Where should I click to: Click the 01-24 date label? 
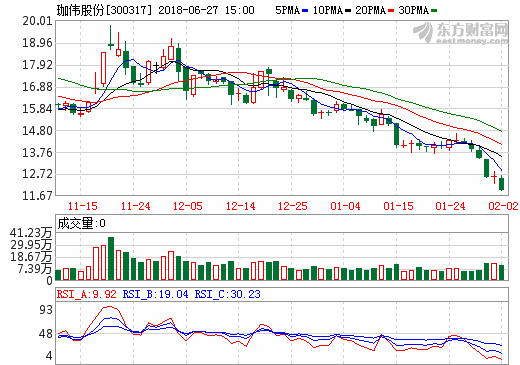(450, 206)
